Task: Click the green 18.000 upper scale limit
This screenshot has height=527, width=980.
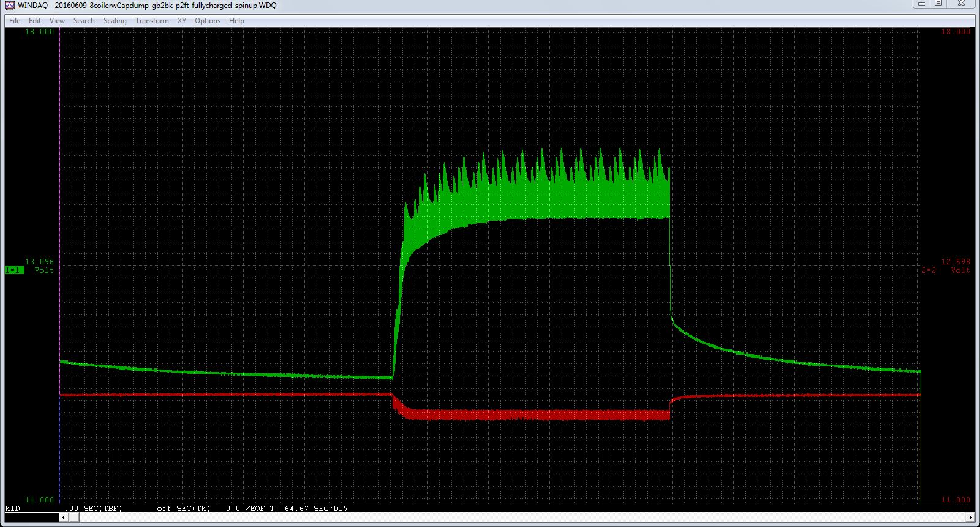Action: tap(39, 32)
